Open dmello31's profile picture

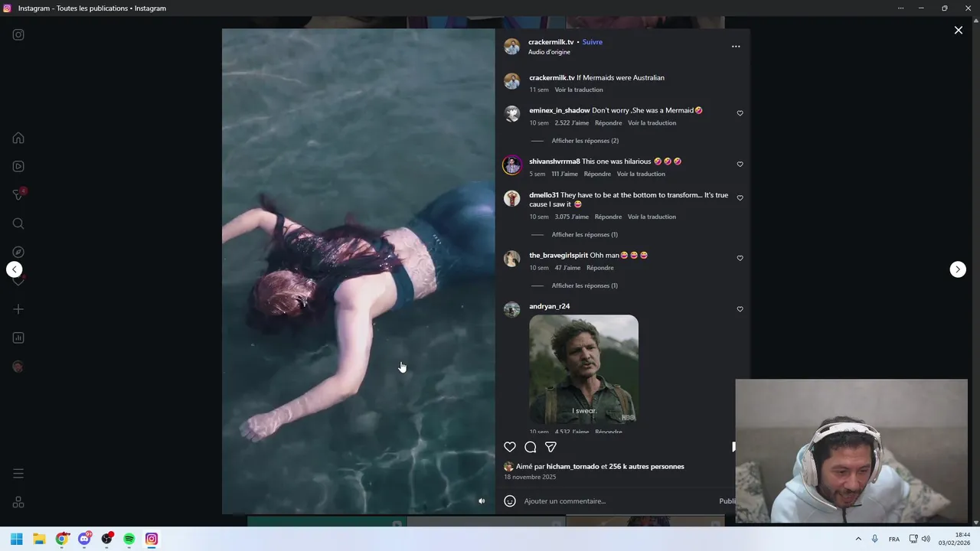512,199
